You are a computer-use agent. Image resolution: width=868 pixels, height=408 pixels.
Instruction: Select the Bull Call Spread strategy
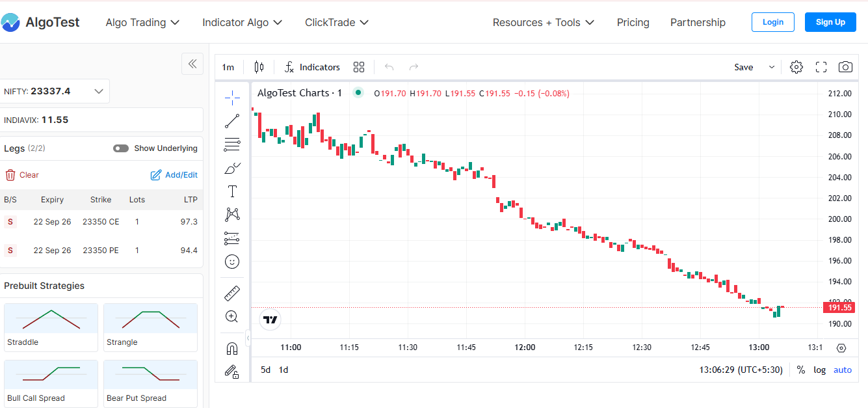(51, 384)
